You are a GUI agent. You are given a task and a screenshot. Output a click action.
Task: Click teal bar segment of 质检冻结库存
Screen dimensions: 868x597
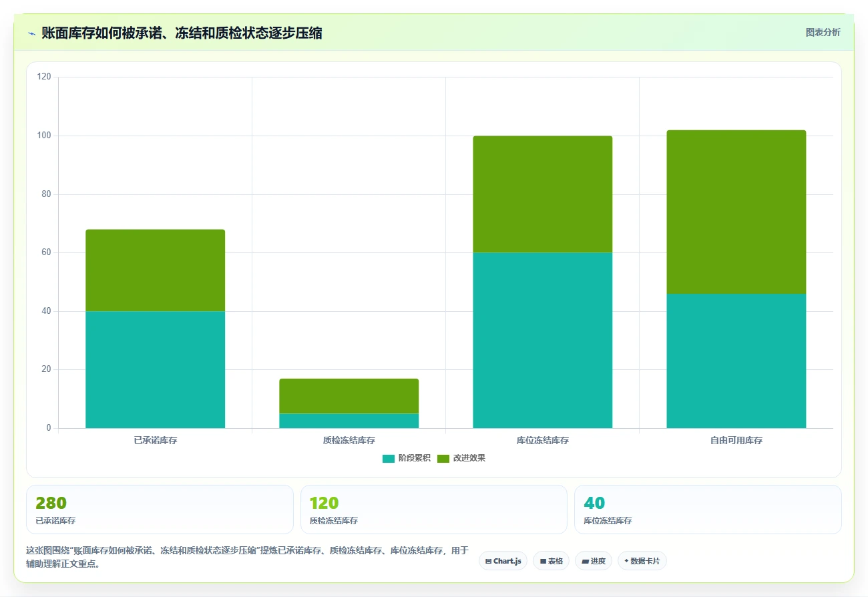pos(349,421)
